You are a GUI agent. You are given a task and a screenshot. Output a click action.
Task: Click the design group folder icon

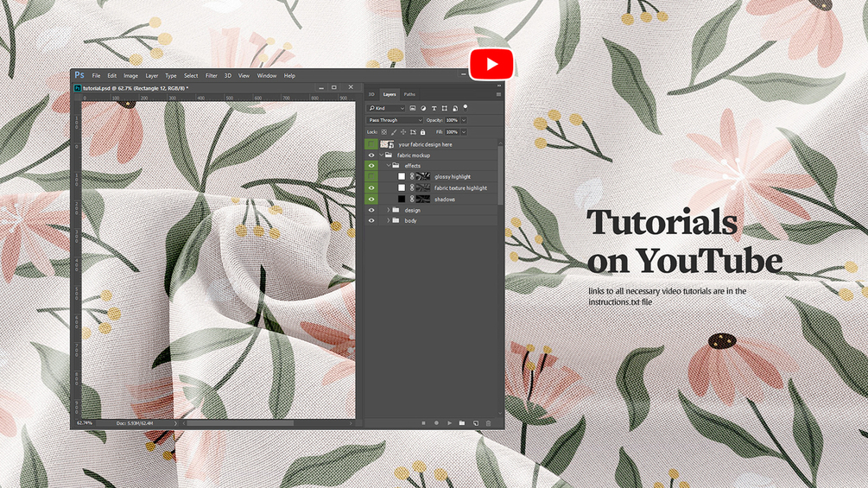click(396, 210)
